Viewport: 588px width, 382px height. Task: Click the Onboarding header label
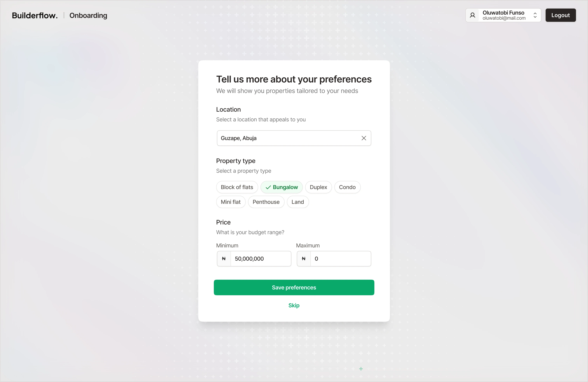click(x=88, y=15)
